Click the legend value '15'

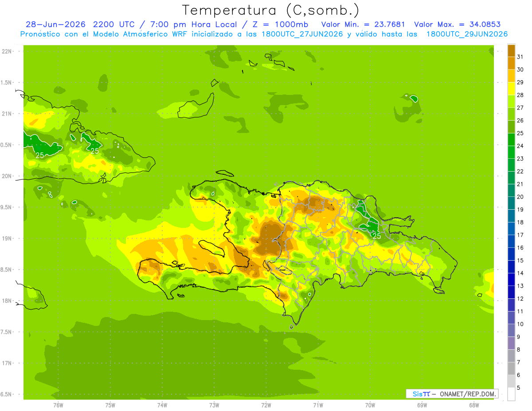click(x=520, y=261)
